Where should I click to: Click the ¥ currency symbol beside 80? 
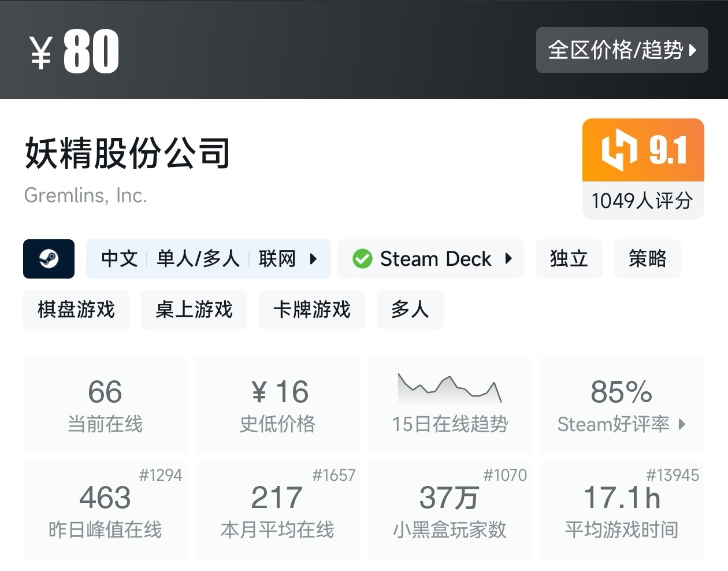pos(41,52)
